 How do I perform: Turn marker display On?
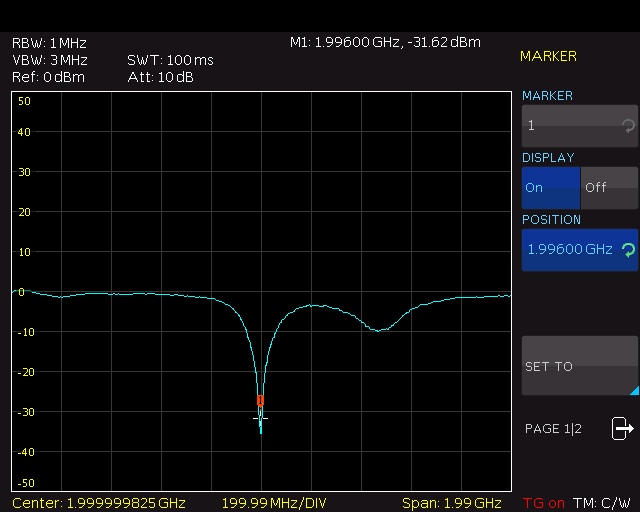(550, 188)
